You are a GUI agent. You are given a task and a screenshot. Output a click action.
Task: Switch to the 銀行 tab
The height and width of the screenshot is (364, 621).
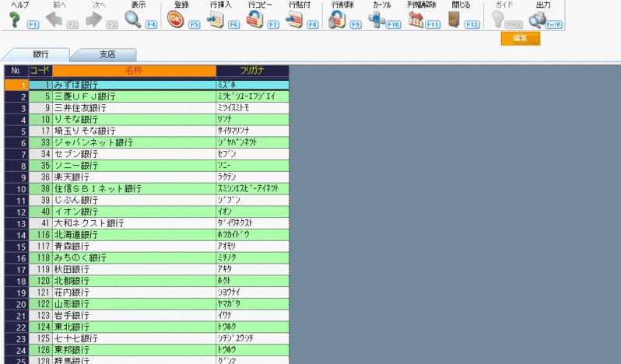[x=40, y=54]
